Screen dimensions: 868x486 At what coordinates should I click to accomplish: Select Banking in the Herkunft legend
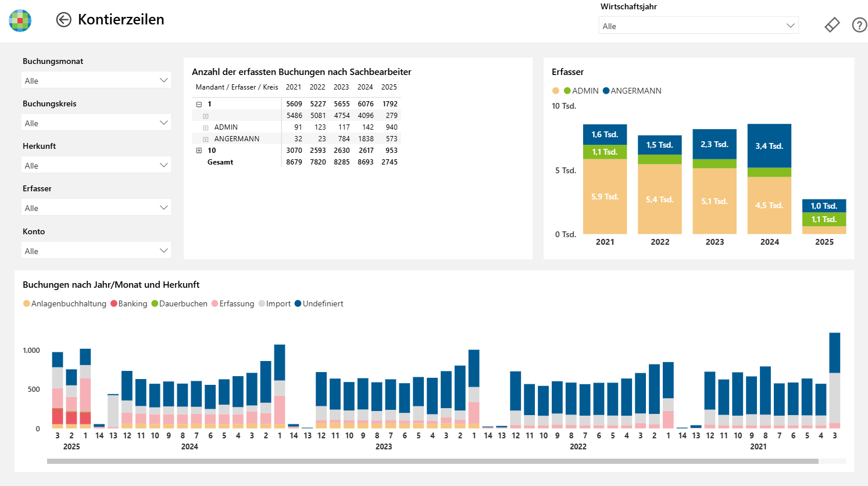[128, 303]
